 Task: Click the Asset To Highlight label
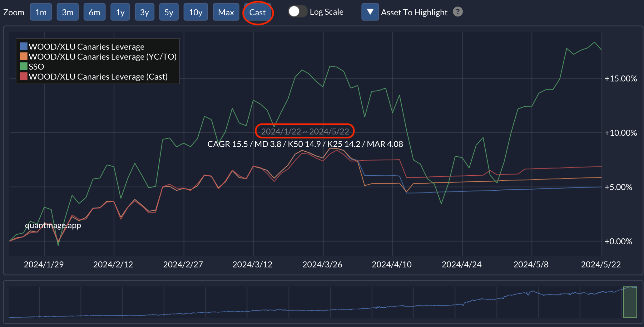[x=414, y=12]
